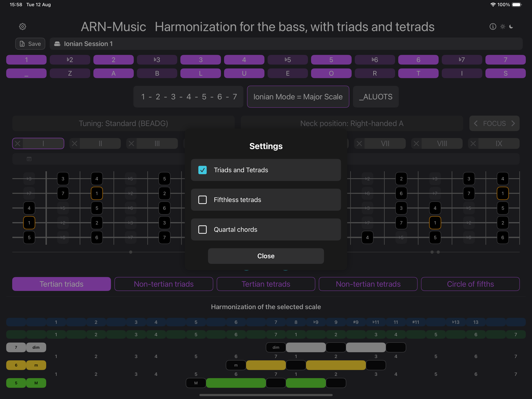The width and height of the screenshot is (532, 399).
Task: Open the 1-2-3-4-5-6-7 formula selector
Action: pos(188,97)
